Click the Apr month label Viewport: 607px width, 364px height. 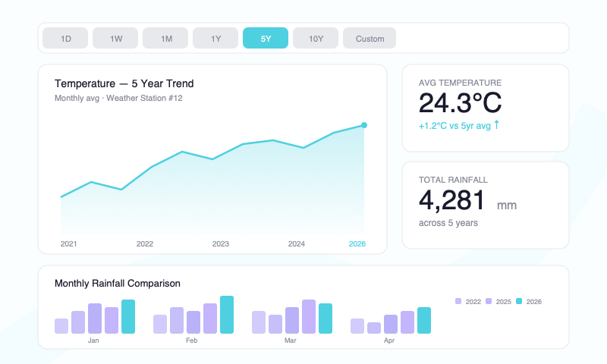(389, 340)
